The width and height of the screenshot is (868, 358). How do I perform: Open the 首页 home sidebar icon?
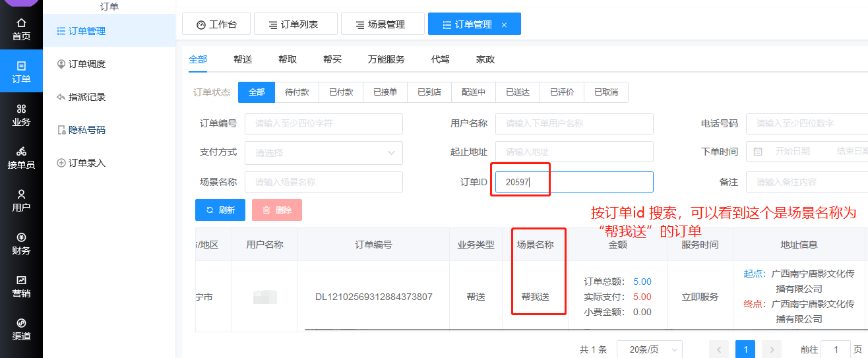click(21, 29)
